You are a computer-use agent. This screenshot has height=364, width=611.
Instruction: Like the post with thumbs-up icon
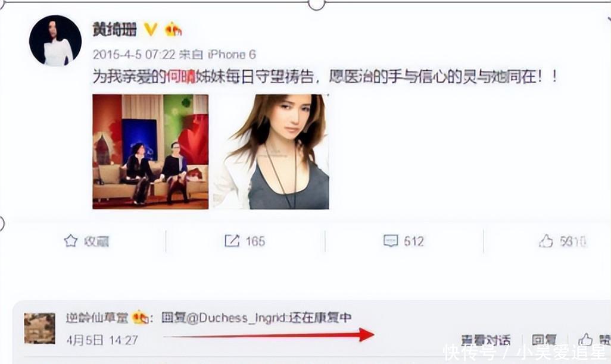click(546, 241)
